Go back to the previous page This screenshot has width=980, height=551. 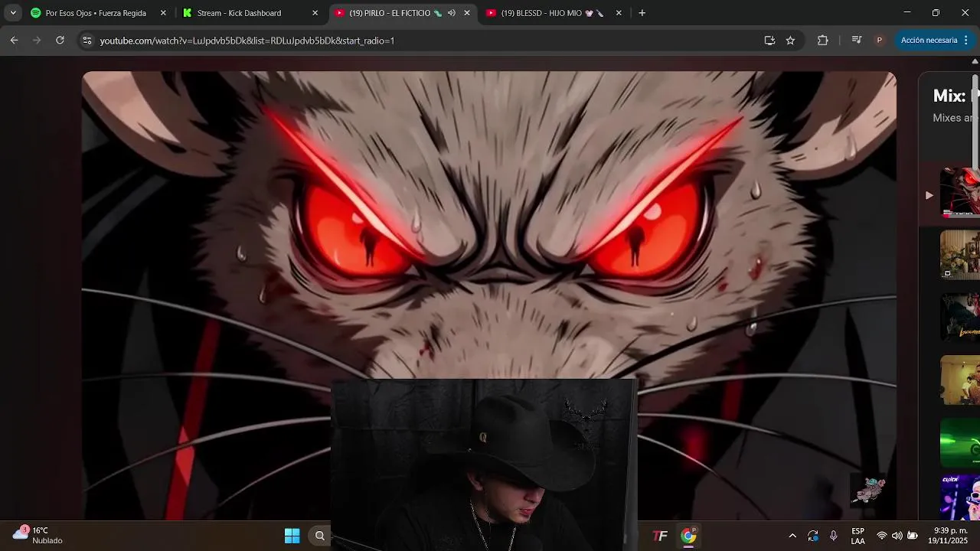14,41
